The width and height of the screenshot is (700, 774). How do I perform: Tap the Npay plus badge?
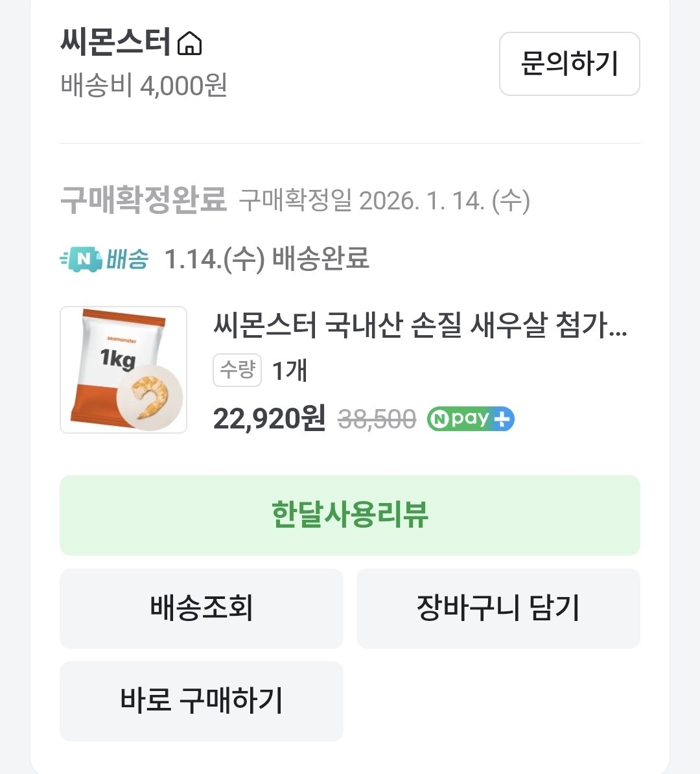coord(471,419)
